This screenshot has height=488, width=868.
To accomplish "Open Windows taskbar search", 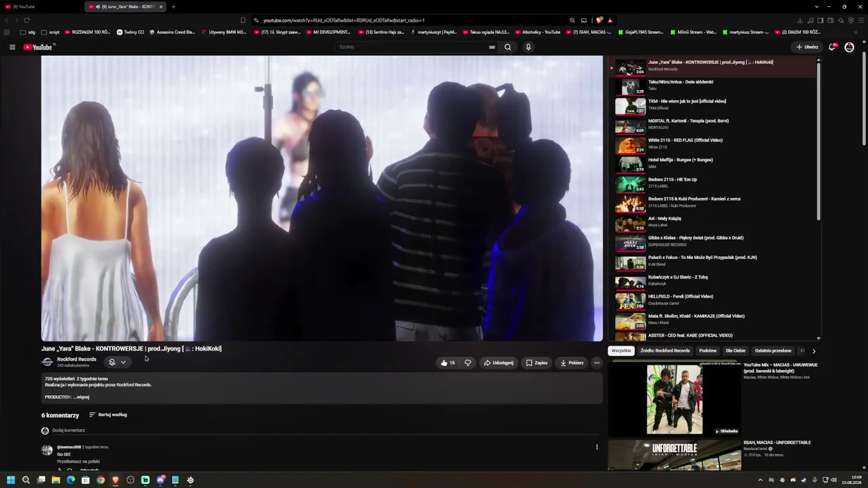I will click(x=26, y=480).
